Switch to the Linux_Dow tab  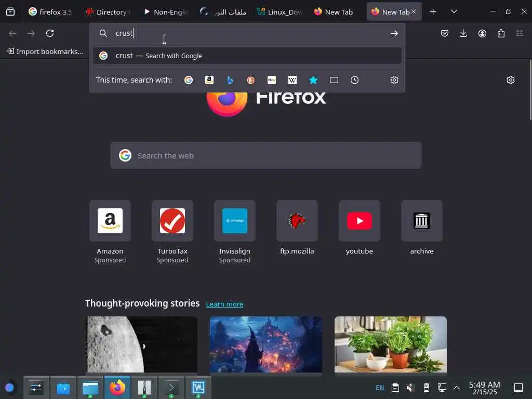[x=280, y=12]
